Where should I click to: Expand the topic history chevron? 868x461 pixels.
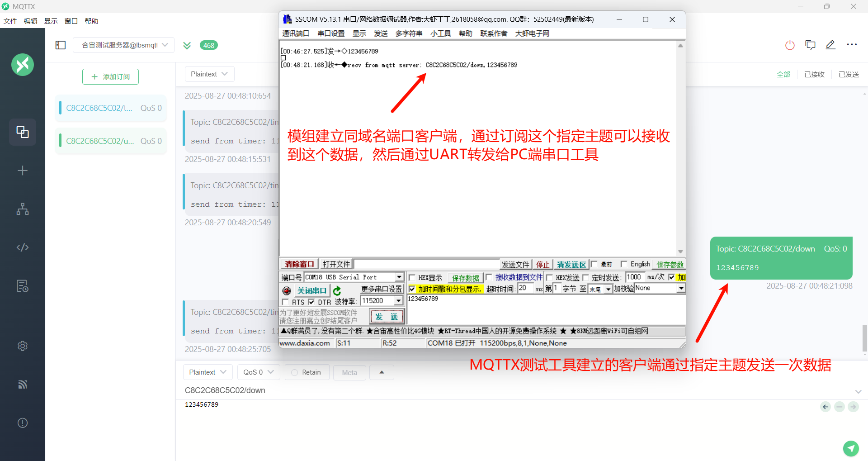858,392
